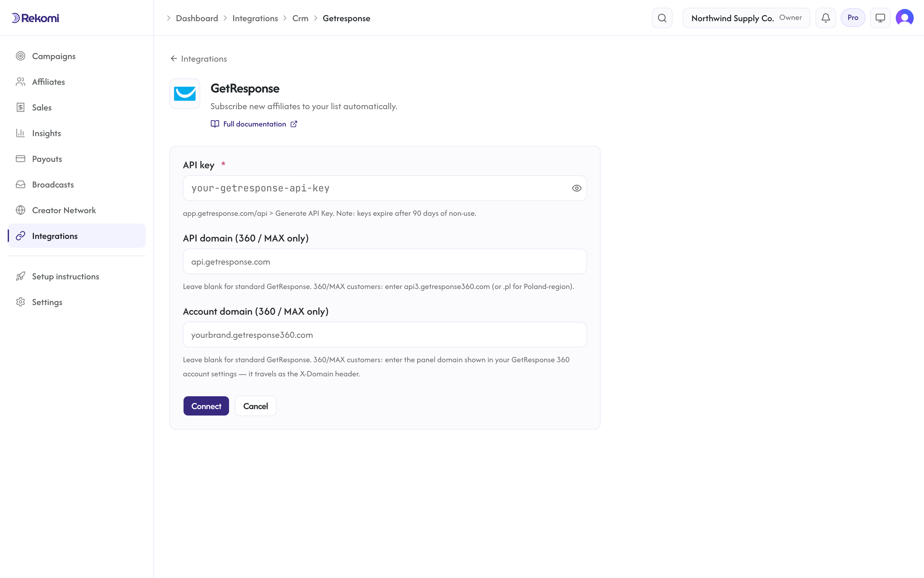Image resolution: width=924 pixels, height=578 pixels.
Task: Navigate to Payouts
Action: [x=76, y=159]
